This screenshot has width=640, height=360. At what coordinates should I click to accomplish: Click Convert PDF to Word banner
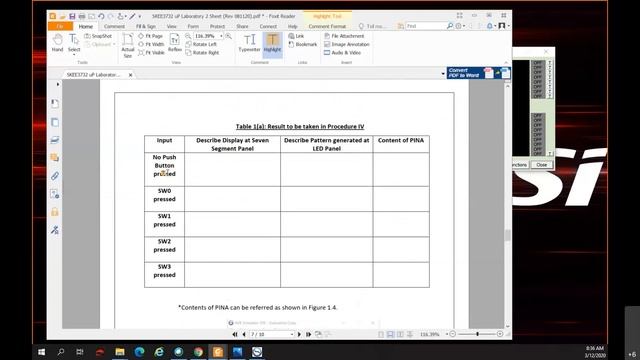point(478,73)
